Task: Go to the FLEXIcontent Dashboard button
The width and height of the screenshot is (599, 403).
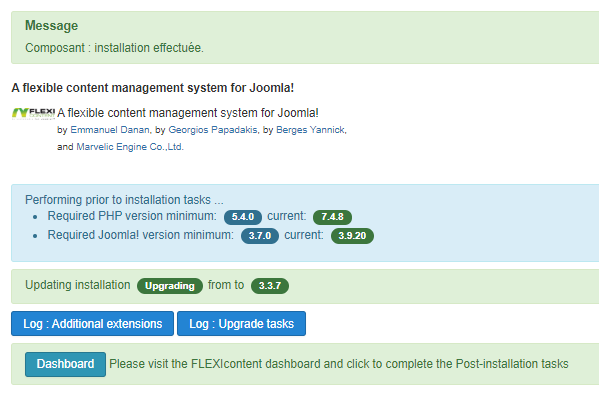Action: [x=65, y=364]
